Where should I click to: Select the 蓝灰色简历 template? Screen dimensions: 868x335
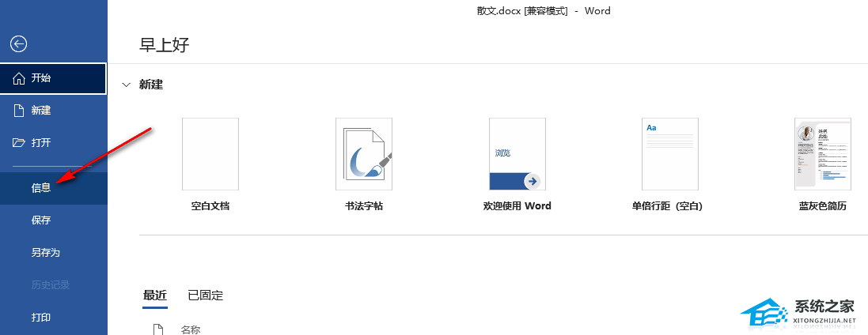[823, 165]
